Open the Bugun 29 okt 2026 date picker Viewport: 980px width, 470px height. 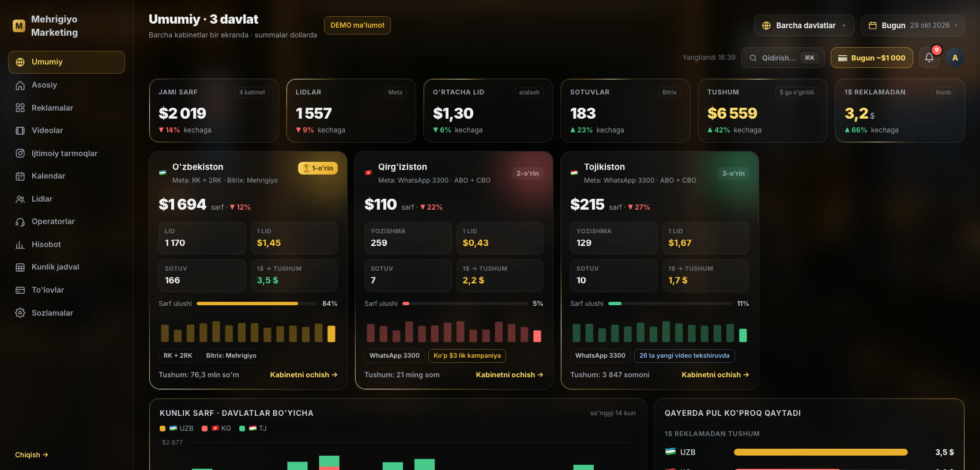tap(913, 25)
